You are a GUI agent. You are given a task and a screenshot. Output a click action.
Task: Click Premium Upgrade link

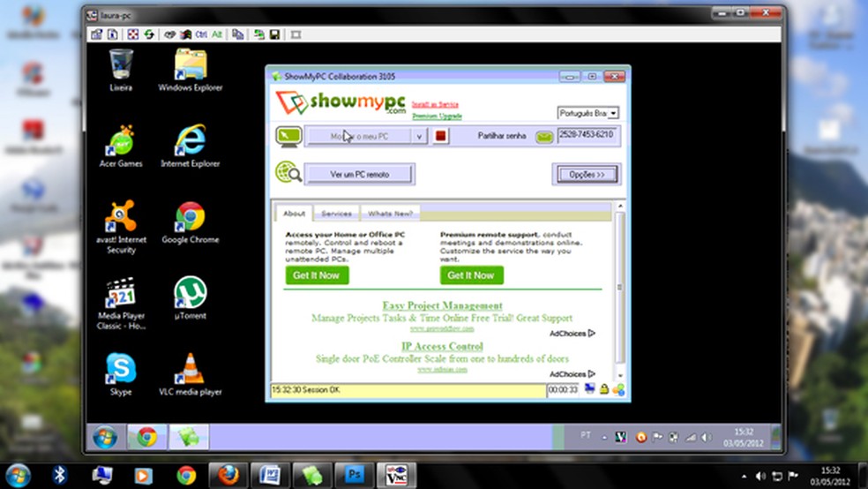[437, 116]
